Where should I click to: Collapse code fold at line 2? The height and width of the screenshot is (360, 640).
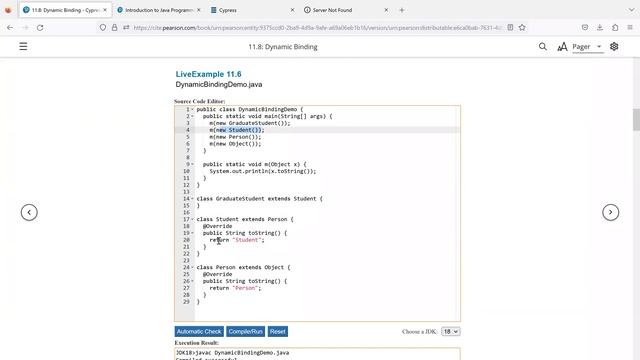point(193,116)
